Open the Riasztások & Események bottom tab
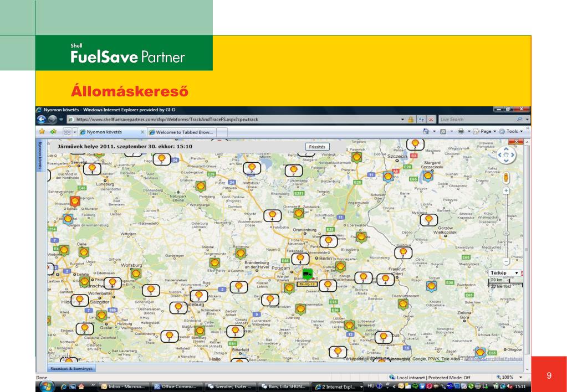The height and width of the screenshot is (392, 567). (71, 369)
